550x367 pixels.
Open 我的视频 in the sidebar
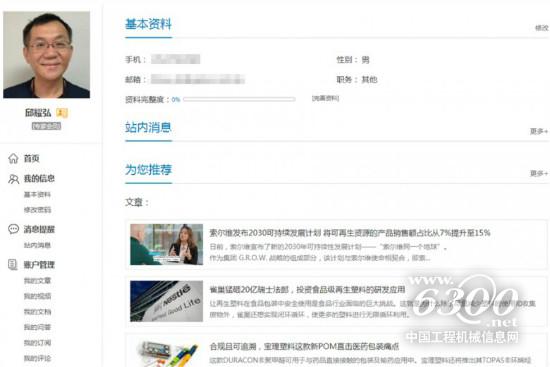coord(37,296)
